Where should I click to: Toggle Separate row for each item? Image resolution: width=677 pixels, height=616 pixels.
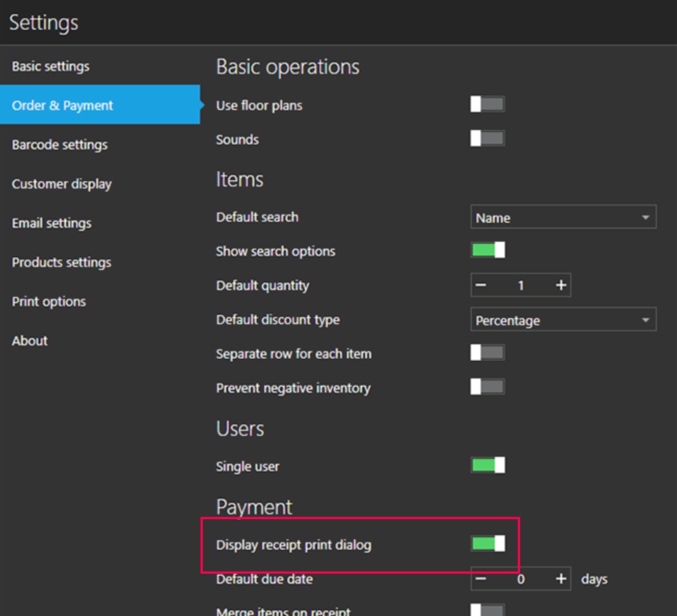487,353
